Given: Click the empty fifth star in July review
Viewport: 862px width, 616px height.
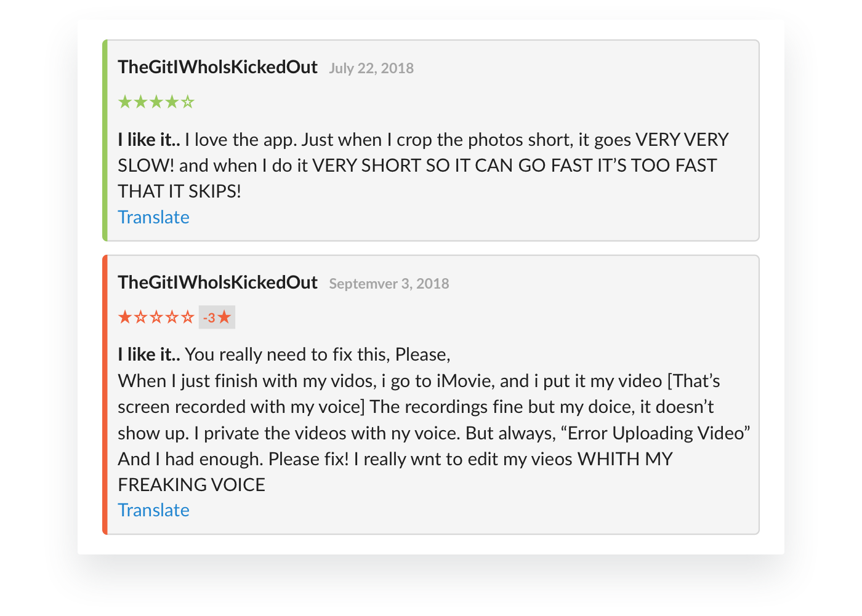Looking at the screenshot, I should point(188,102).
